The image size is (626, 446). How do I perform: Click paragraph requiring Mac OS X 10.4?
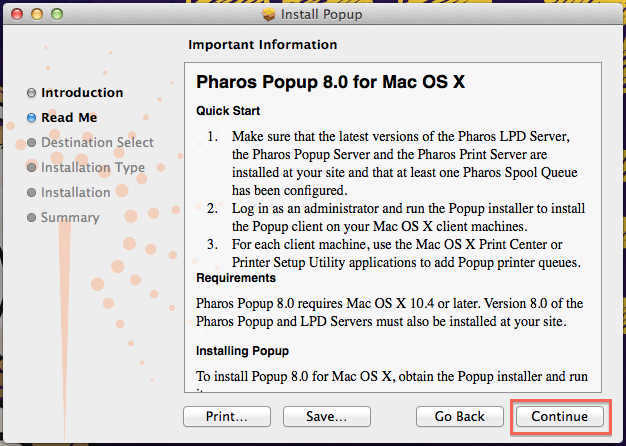(389, 312)
